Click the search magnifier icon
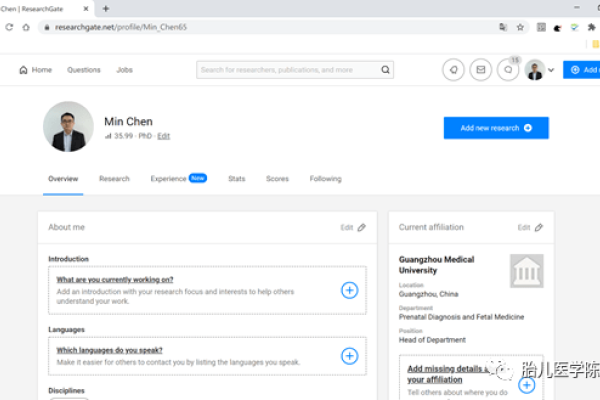The width and height of the screenshot is (600, 400). 386,70
